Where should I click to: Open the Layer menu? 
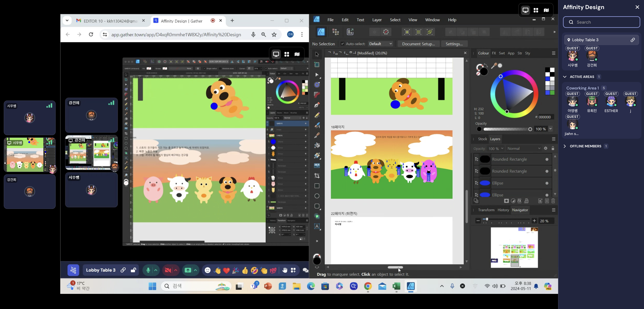tap(377, 20)
